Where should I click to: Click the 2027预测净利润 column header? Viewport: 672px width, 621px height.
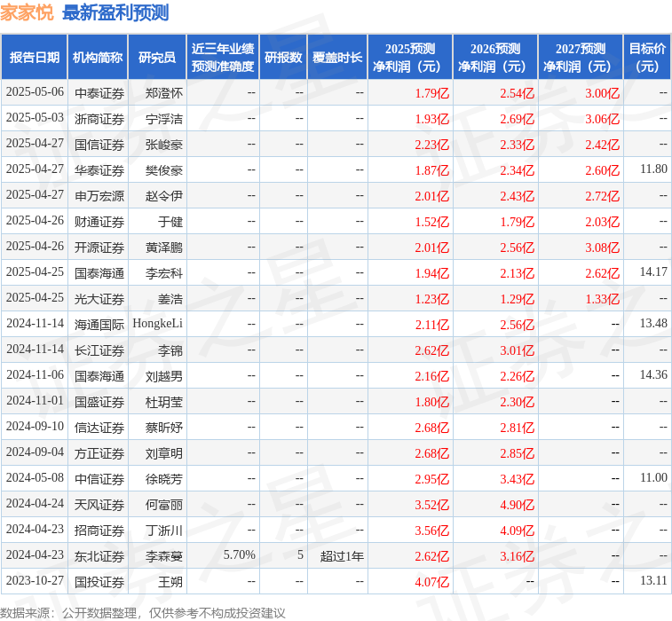[x=581, y=58]
